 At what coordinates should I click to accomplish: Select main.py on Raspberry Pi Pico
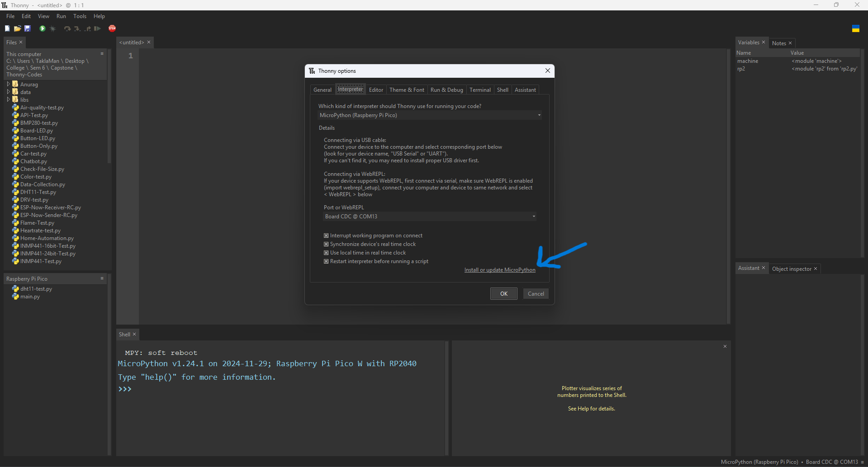30,297
